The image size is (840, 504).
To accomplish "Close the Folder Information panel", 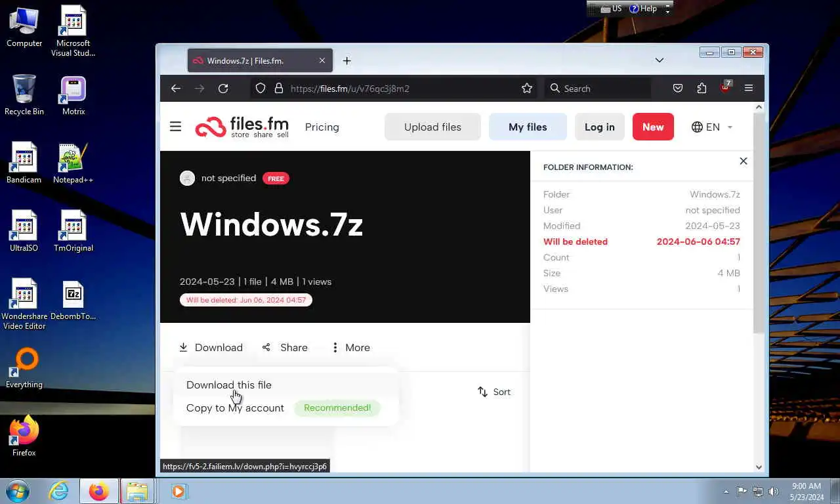I will point(743,161).
